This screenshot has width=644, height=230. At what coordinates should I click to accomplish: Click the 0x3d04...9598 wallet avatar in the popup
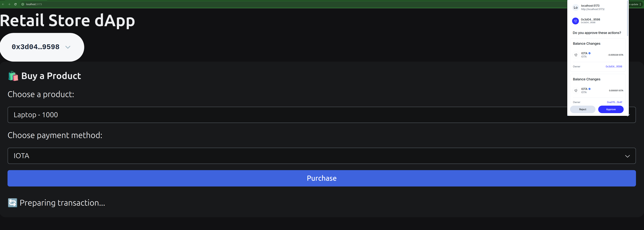(575, 21)
